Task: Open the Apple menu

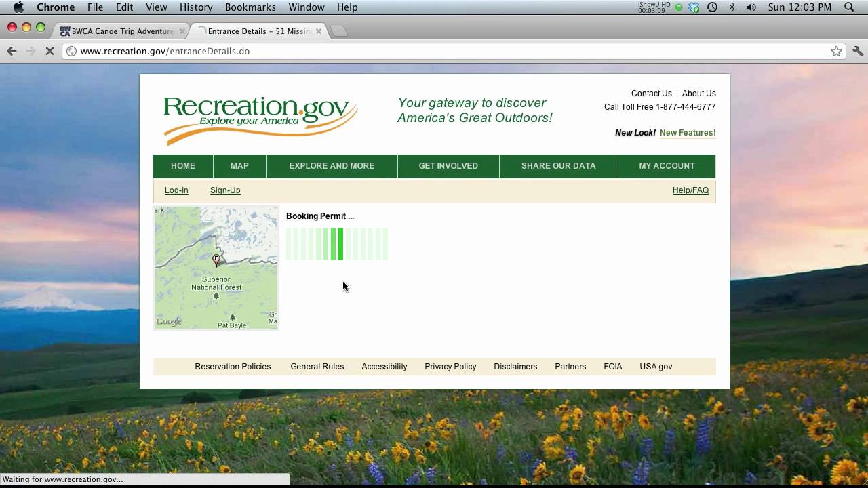Action: [x=18, y=7]
